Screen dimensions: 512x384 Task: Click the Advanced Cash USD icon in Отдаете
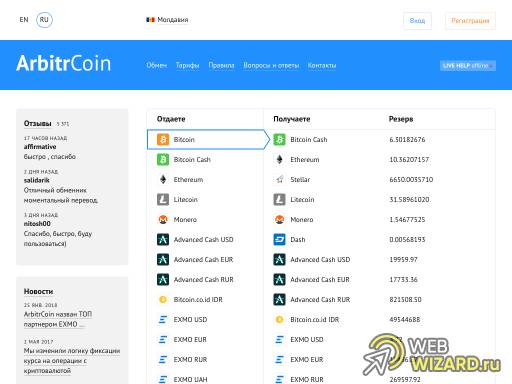163,239
